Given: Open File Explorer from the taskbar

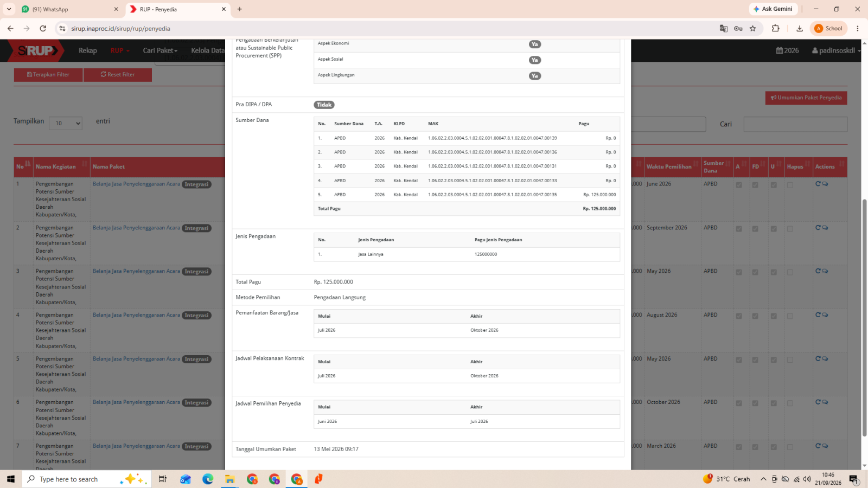Looking at the screenshot, I should click(230, 479).
